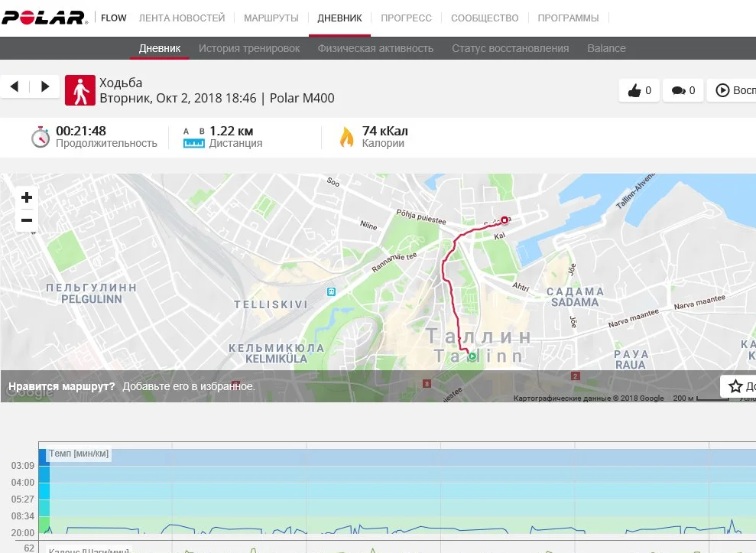
Task: Select Физическая активность tab
Action: pos(375,48)
